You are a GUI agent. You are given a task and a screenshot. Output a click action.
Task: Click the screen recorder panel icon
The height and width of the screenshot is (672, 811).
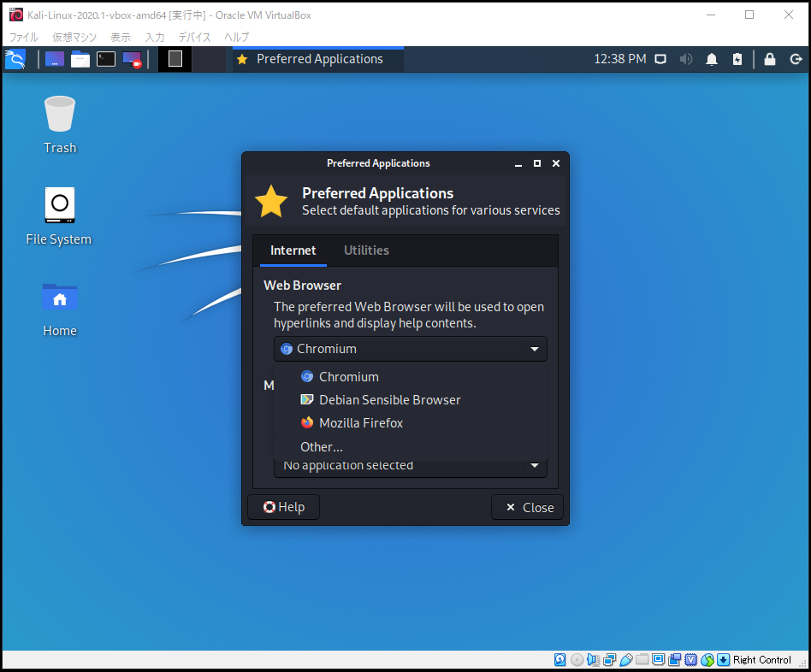click(x=132, y=59)
